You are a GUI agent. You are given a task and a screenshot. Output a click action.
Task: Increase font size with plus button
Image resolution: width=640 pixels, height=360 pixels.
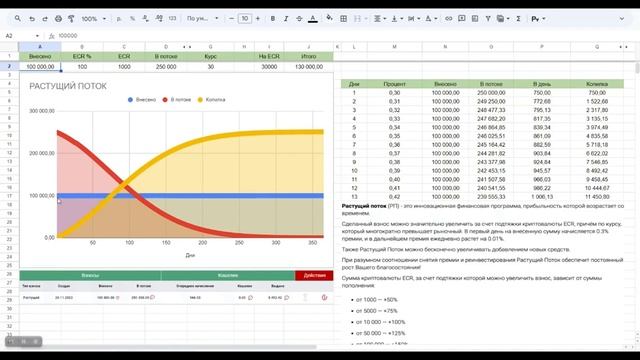click(x=258, y=19)
